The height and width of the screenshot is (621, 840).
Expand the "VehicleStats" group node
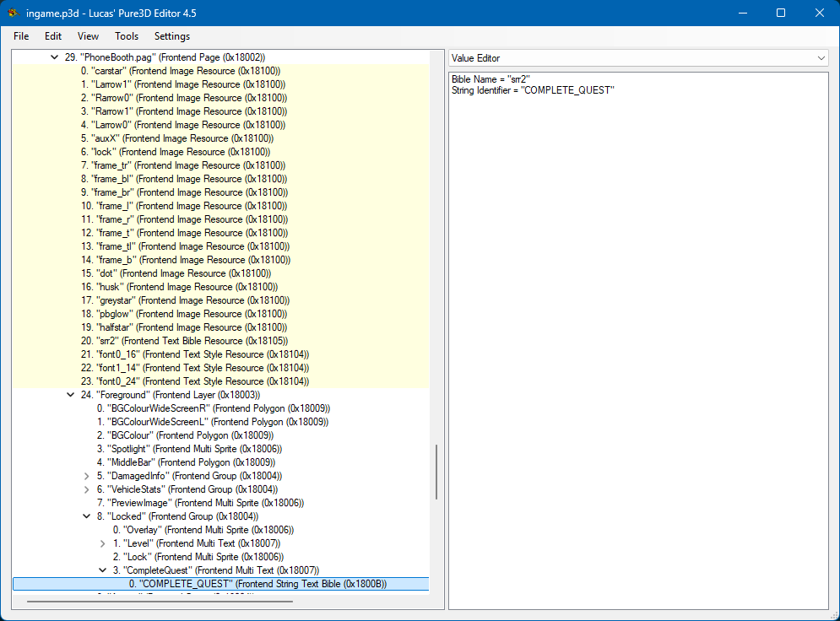[87, 489]
